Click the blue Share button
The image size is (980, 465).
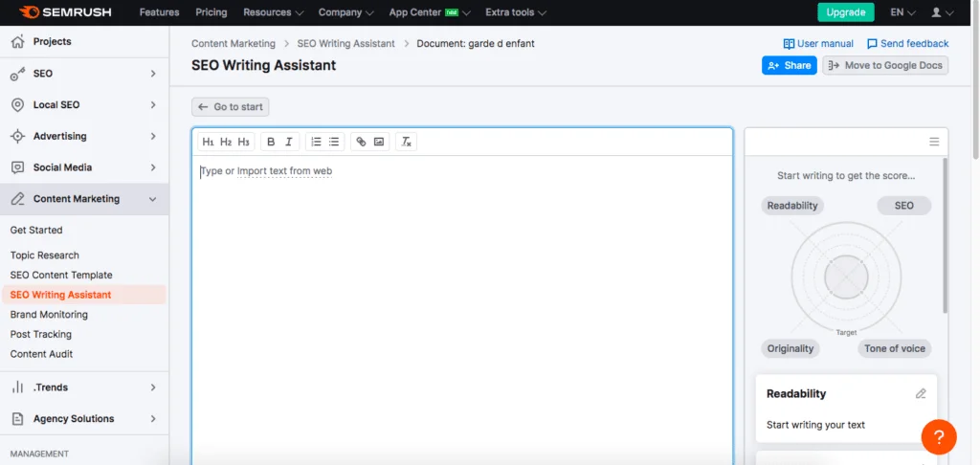pyautogui.click(x=790, y=65)
